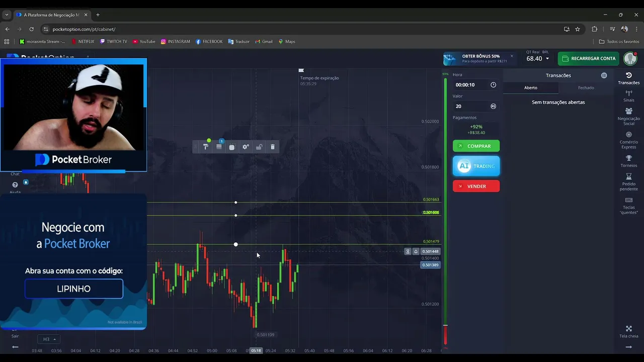Click the 'Sem transações abertas' message
Viewport: 644px width, 362px height.
558,102
